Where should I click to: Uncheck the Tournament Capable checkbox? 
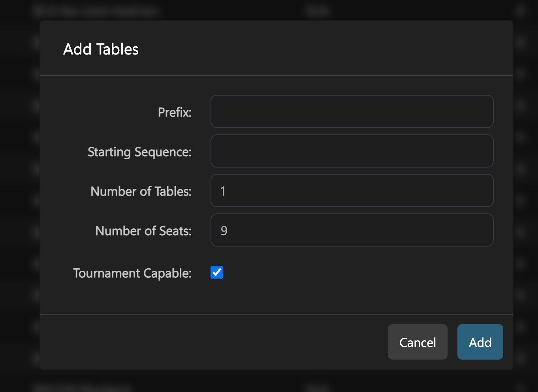click(x=217, y=272)
